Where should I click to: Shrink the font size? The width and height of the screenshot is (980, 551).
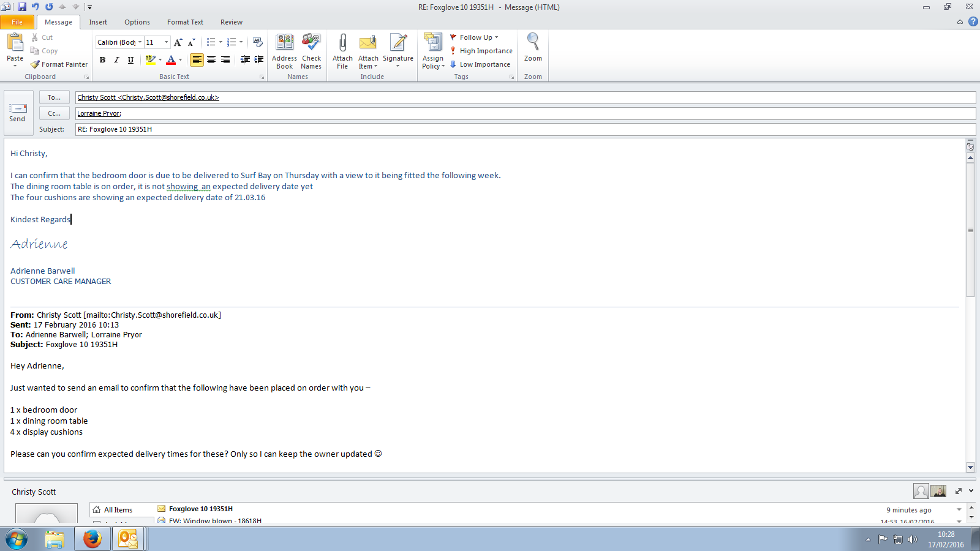pyautogui.click(x=191, y=42)
